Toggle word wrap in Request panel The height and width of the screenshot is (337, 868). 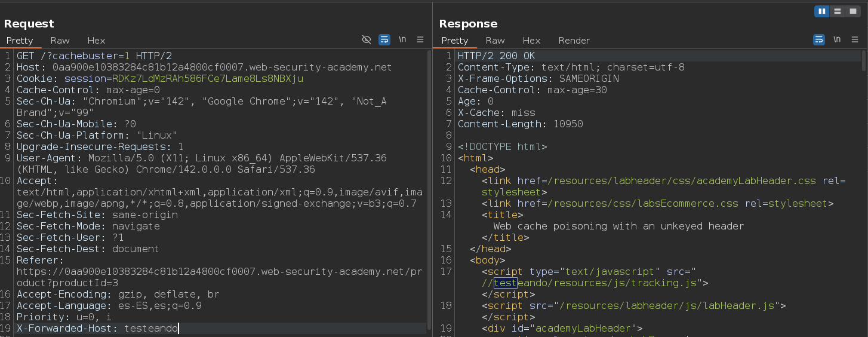click(384, 39)
